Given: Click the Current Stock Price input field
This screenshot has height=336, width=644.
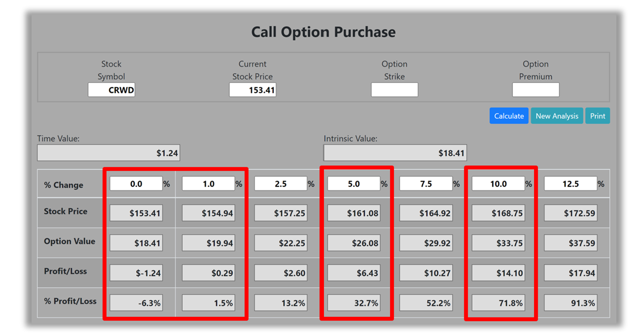Looking at the screenshot, I should 252,90.
